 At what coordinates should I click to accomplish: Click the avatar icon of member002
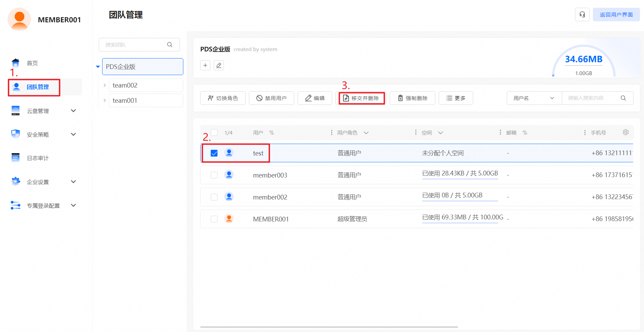pos(229,197)
